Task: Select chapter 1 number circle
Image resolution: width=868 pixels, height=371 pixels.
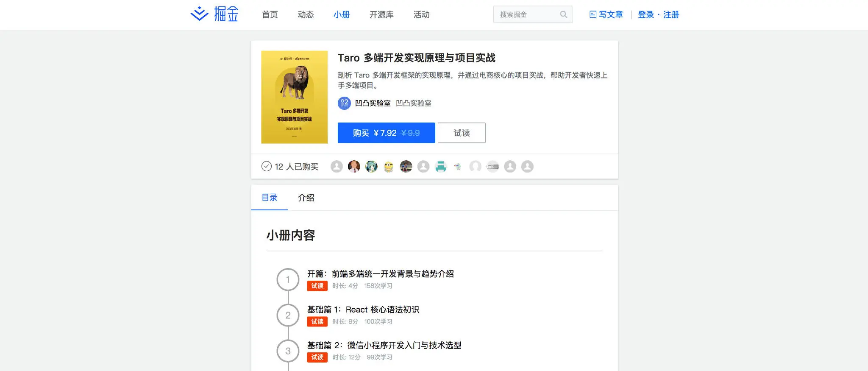Action: point(288,279)
